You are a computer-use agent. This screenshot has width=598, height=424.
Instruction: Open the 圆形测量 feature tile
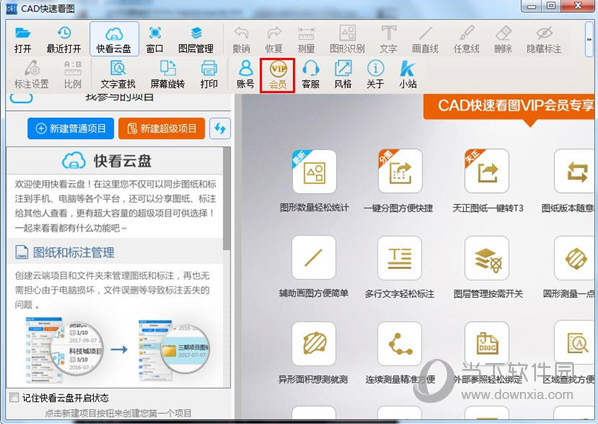[x=575, y=257]
